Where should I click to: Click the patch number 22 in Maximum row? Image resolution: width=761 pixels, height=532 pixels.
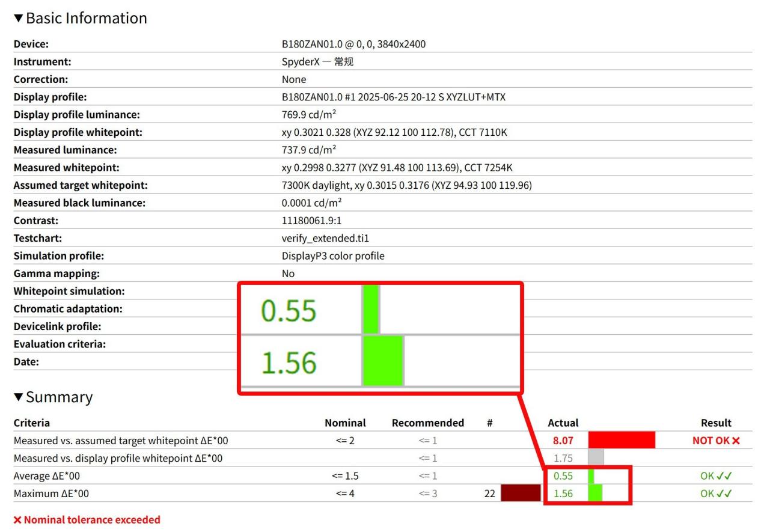(489, 494)
